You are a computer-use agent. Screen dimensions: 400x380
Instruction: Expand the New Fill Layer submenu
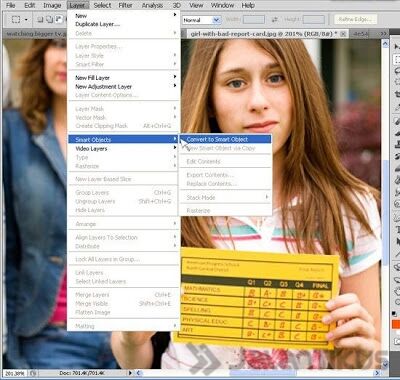pyautogui.click(x=124, y=78)
